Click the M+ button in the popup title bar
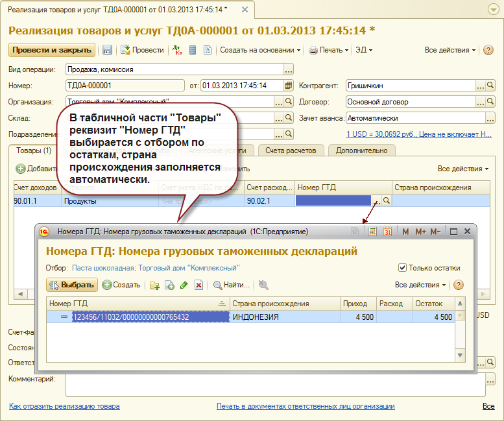The width and height of the screenshot is (504, 421). coord(420,232)
